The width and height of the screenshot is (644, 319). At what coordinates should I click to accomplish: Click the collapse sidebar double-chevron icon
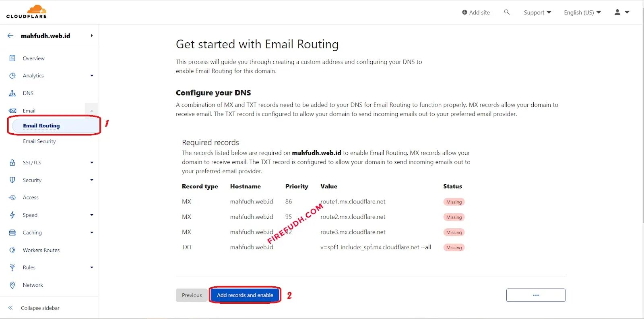(x=10, y=308)
